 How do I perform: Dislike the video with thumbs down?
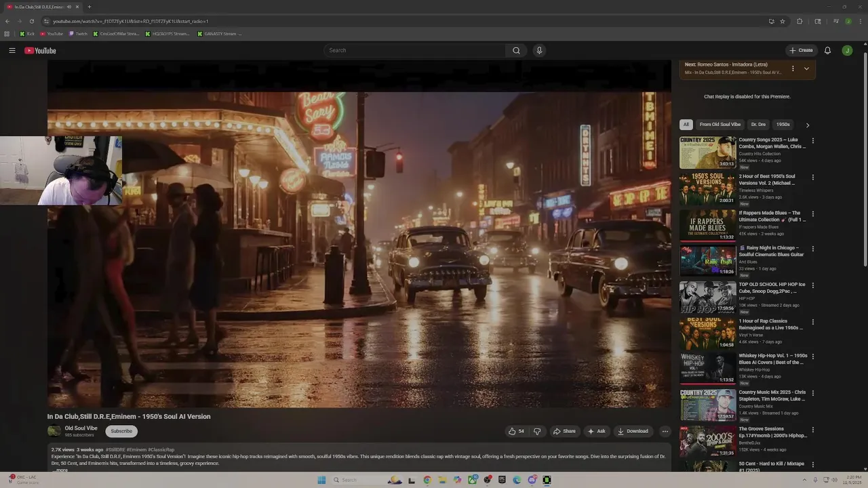(x=537, y=431)
